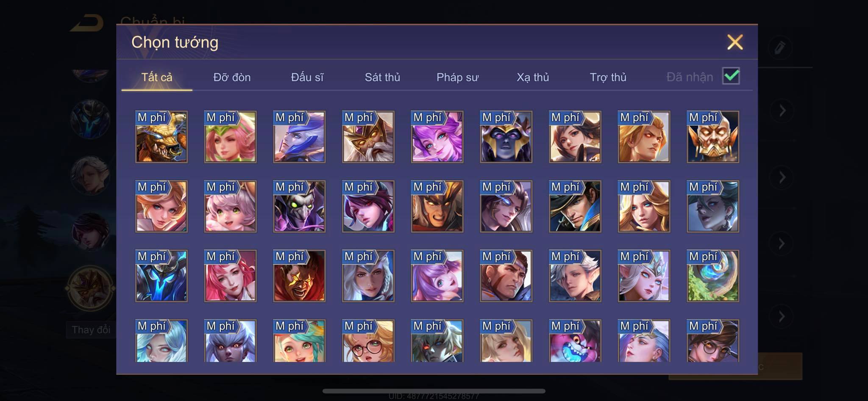Pick the green-eyed joker hero
868x401 pixels.
pyautogui.click(x=299, y=206)
